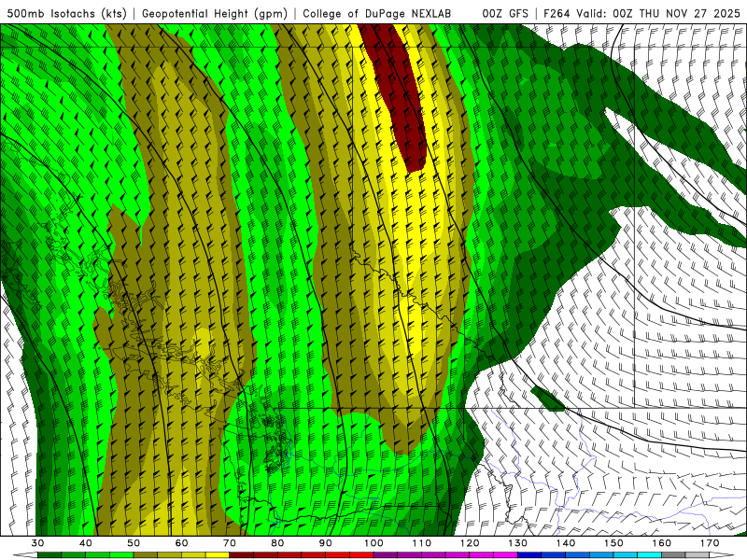Pick the dark red swatch starting at 70
This screenshot has width=747, height=560.
pyautogui.click(x=242, y=555)
